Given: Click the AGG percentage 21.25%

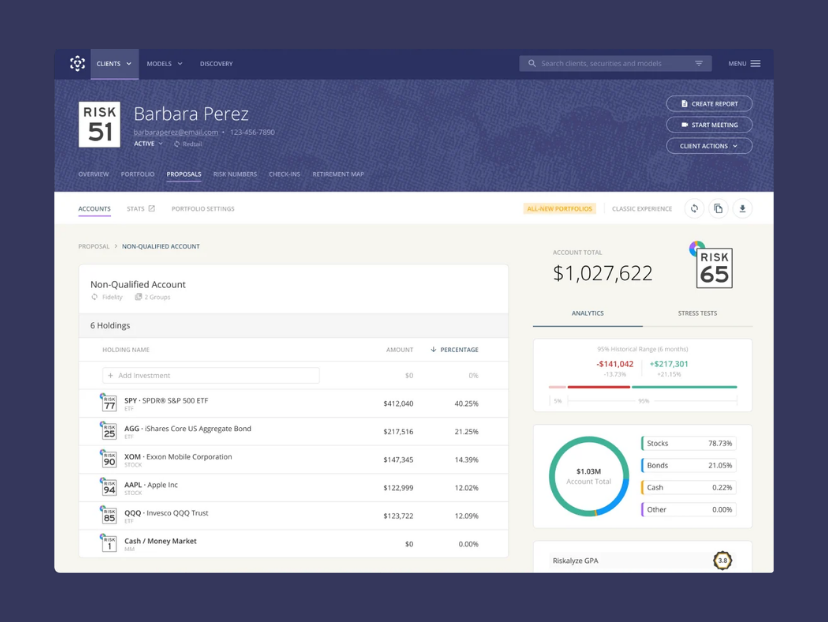Looking at the screenshot, I should pyautogui.click(x=466, y=431).
